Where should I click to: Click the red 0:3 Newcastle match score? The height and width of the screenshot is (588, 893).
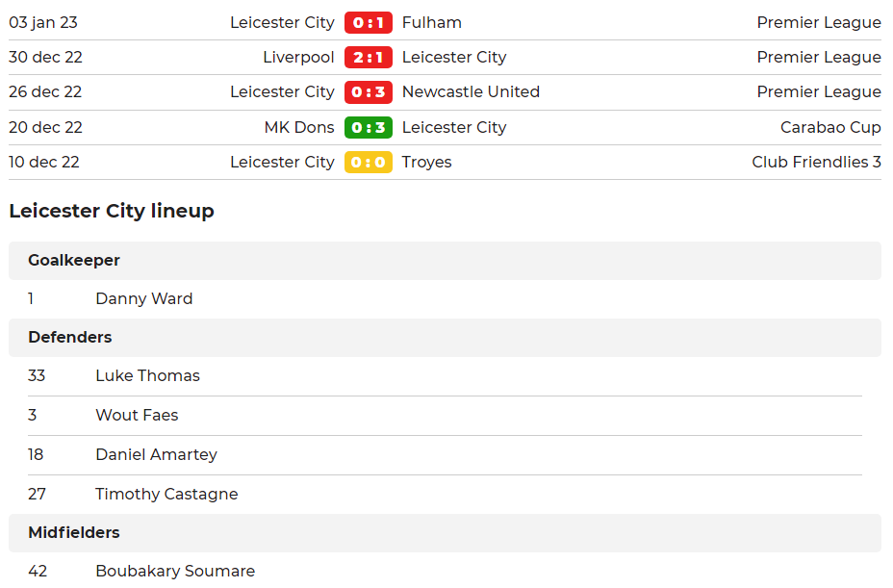[x=368, y=92]
